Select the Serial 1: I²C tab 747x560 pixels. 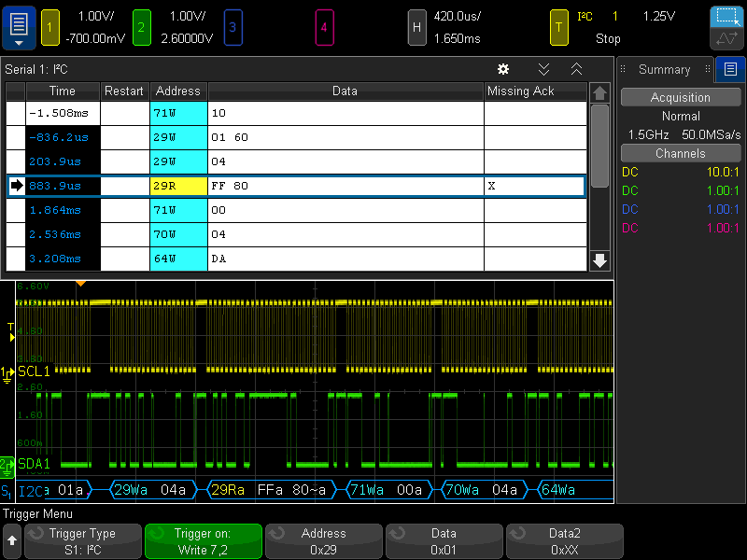click(37, 69)
